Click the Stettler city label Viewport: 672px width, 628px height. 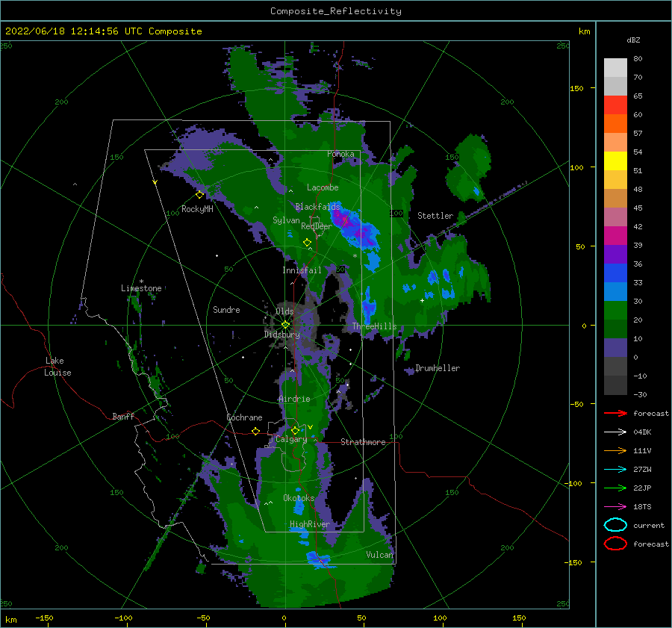[x=435, y=216]
